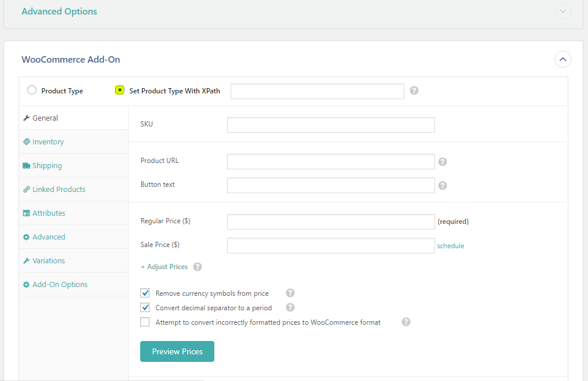
Task: Uncheck Convert decimal separator to a period
Action: [x=145, y=307]
